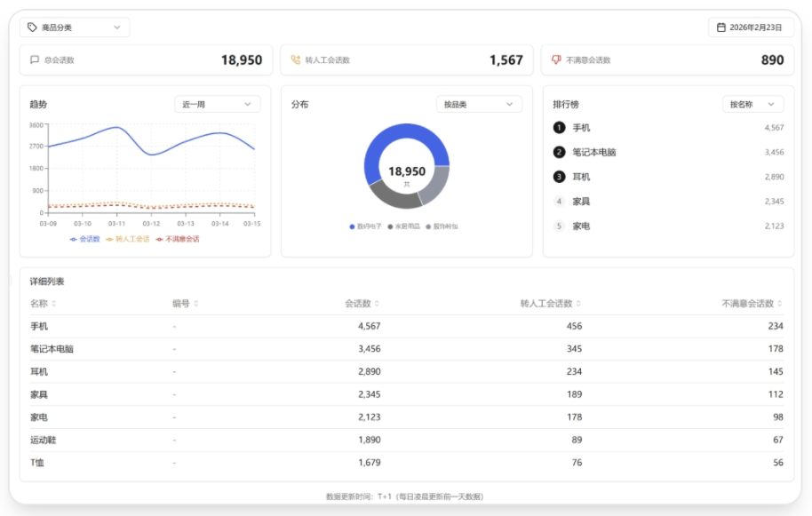Toggle the 不满意会话 series in trend legend
The width and height of the screenshot is (812, 516).
pos(178,239)
